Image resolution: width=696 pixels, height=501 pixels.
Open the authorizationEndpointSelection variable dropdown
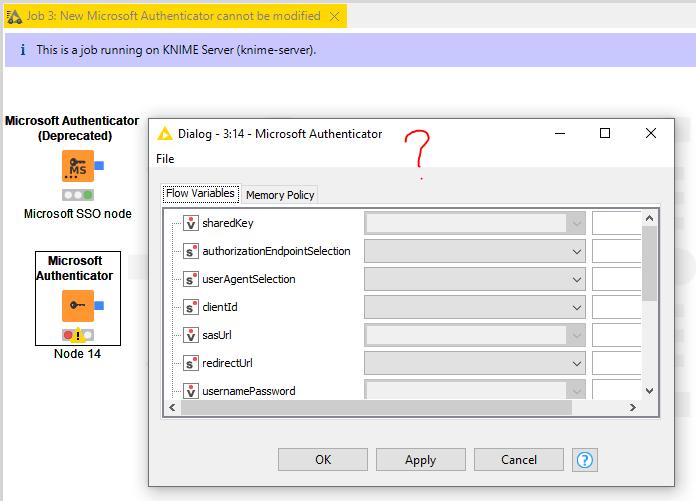(474, 251)
